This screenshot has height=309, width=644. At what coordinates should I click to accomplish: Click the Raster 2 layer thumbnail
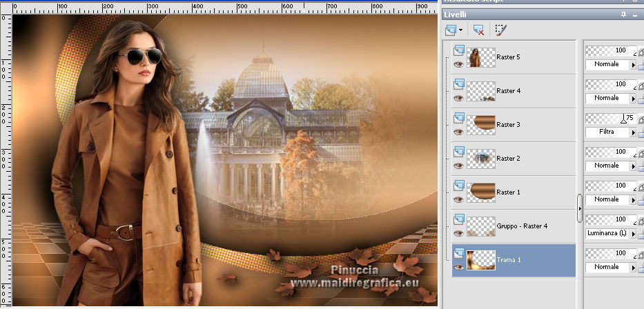pyautogui.click(x=481, y=159)
